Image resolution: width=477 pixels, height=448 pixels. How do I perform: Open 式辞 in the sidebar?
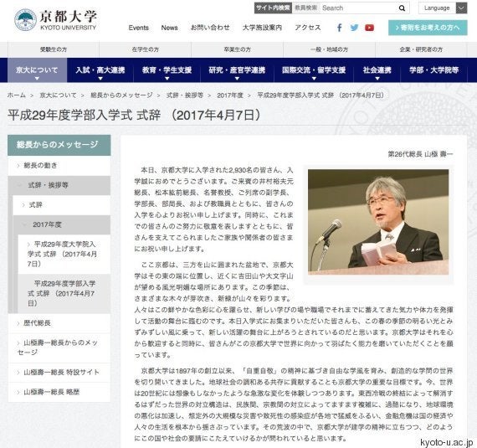click(x=61, y=205)
